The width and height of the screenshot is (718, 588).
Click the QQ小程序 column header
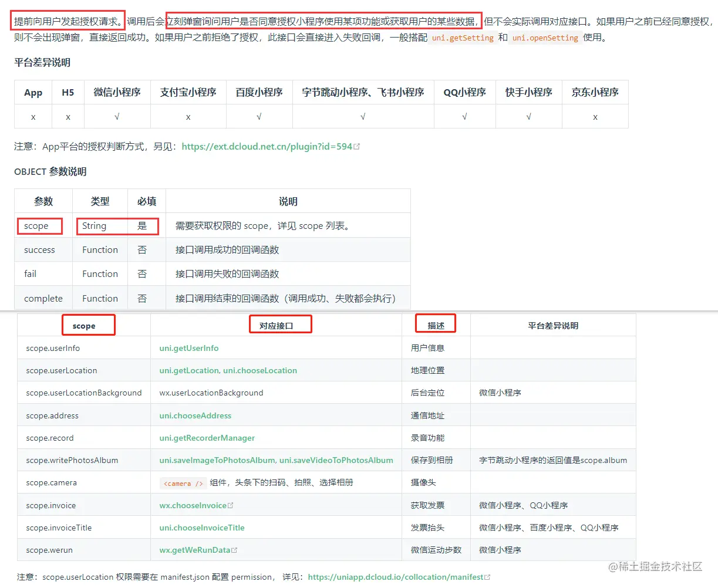465,93
